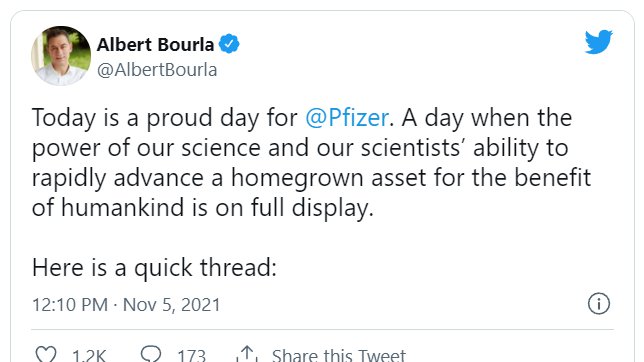The height and width of the screenshot is (362, 644).
Task: Click the 'Here is a quick thread:' line
Action: point(154,268)
